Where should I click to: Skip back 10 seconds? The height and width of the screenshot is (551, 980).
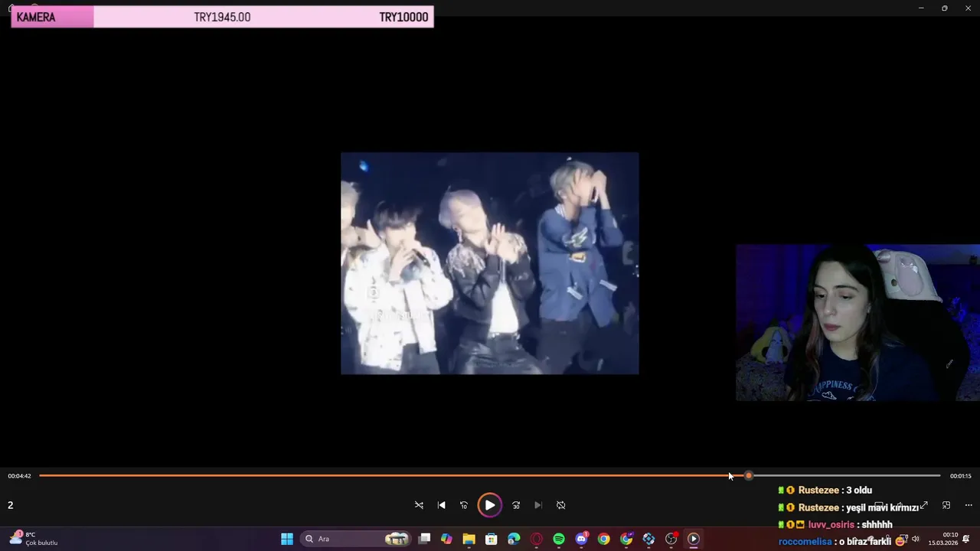464,505
